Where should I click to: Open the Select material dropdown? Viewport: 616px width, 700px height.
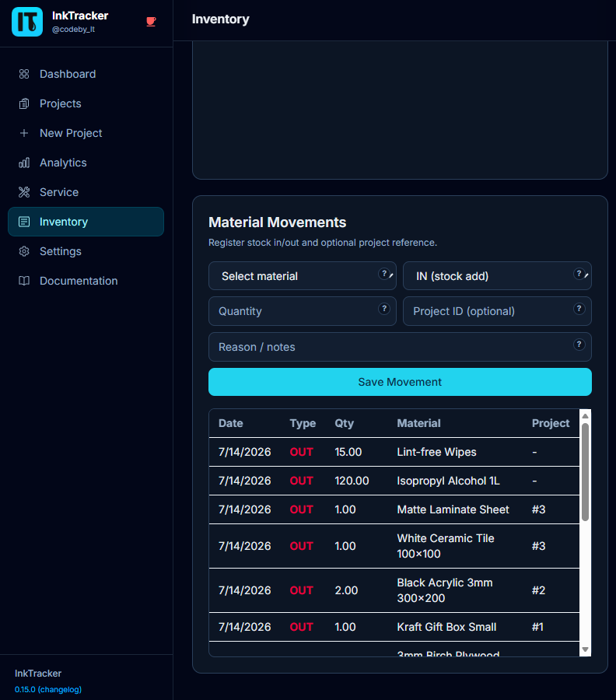[303, 276]
